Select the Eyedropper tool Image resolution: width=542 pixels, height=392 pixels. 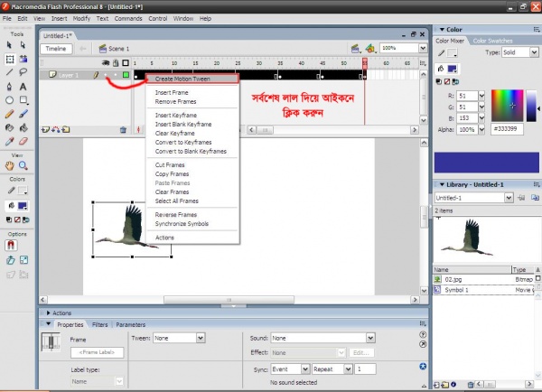[9, 142]
